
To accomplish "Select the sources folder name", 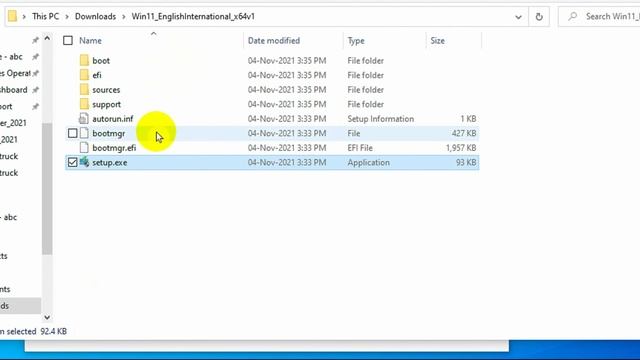I will pyautogui.click(x=106, y=90).
